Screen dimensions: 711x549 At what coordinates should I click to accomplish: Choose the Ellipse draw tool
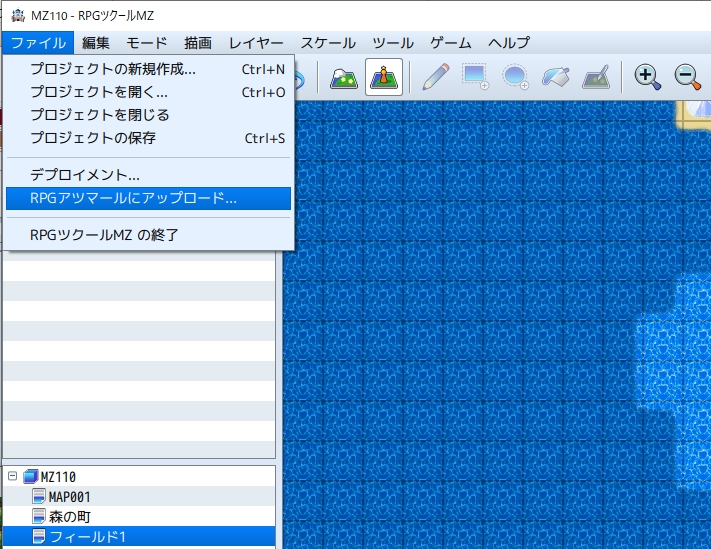coord(516,77)
